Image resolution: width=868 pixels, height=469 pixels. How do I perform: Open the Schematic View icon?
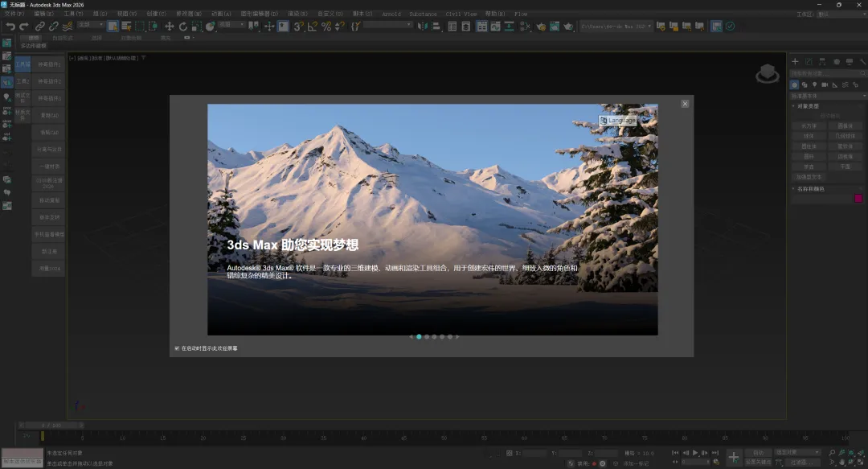tap(509, 26)
